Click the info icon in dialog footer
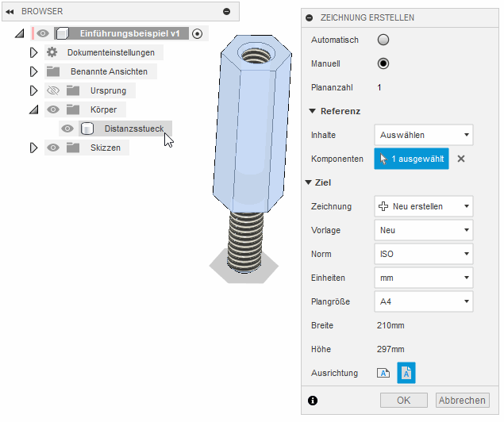The width and height of the screenshot is (504, 422). (313, 401)
